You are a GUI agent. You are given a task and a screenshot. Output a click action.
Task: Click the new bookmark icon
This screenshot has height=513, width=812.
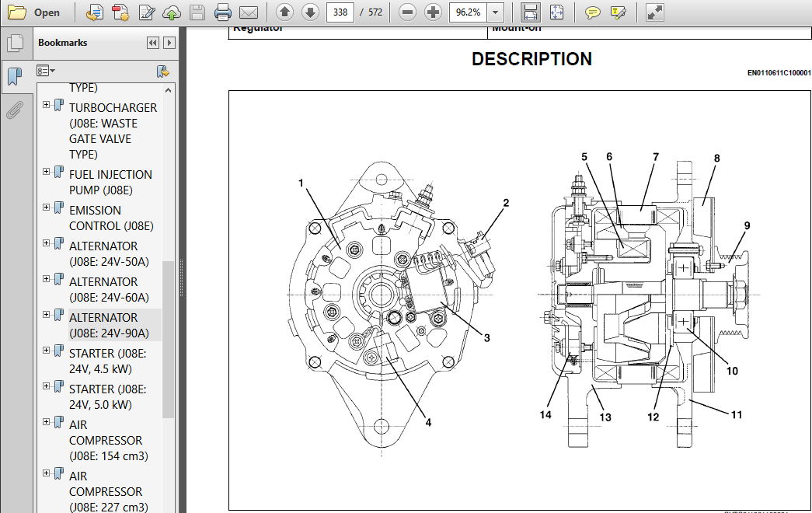(163, 71)
